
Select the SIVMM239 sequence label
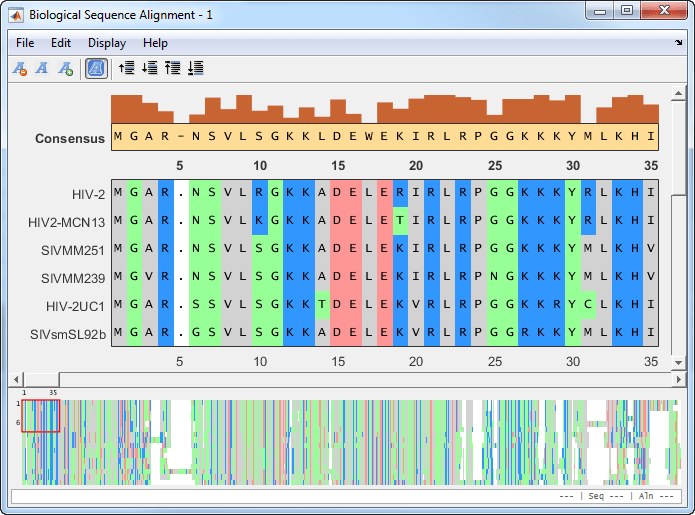73,278
